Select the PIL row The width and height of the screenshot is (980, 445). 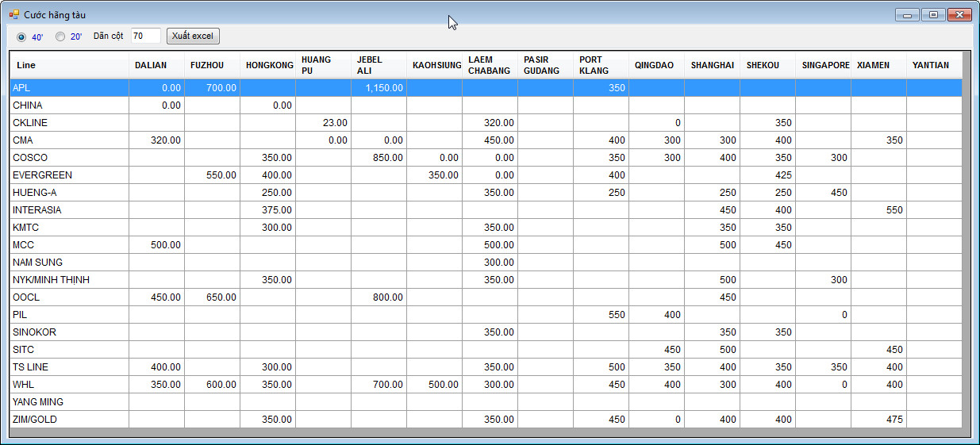[x=486, y=314]
